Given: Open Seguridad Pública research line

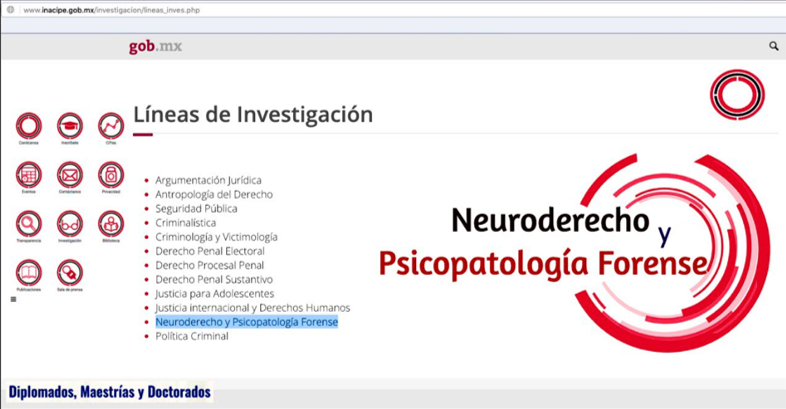Looking at the screenshot, I should click(196, 209).
